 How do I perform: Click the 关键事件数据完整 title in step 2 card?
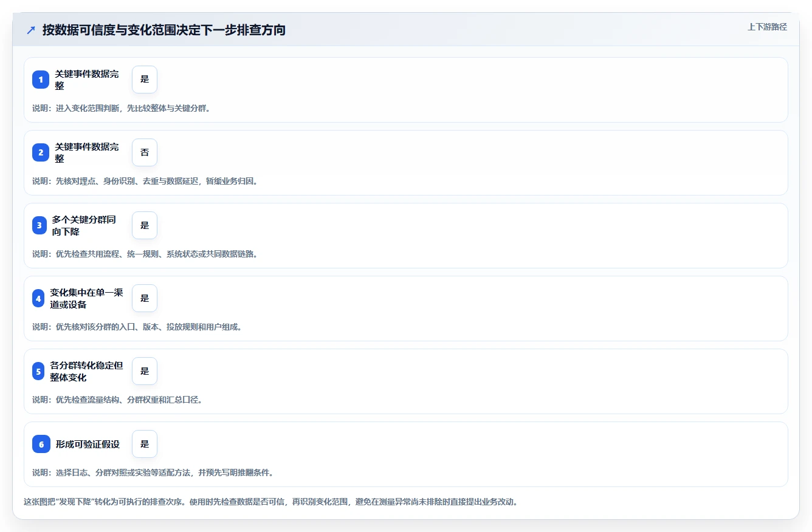pos(87,152)
